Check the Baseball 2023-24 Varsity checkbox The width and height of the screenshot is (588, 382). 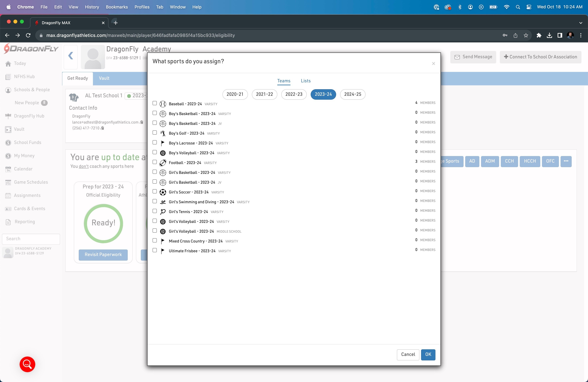155,103
